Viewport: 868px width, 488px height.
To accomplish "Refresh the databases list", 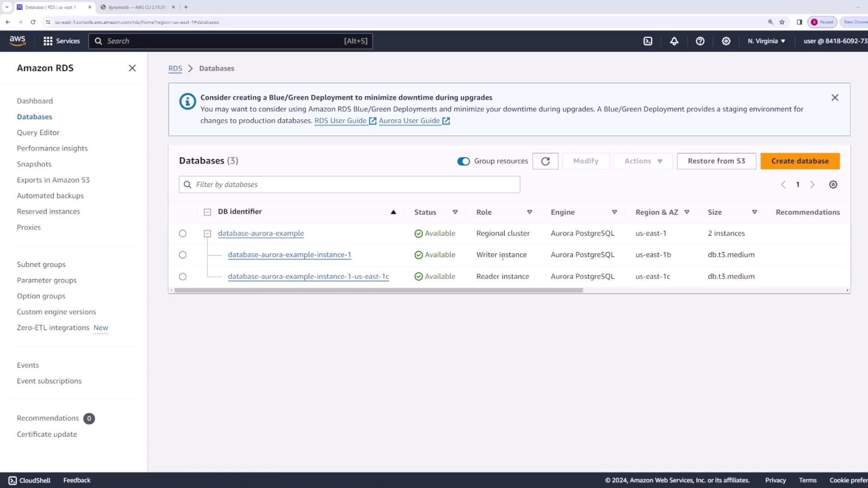I will point(545,161).
